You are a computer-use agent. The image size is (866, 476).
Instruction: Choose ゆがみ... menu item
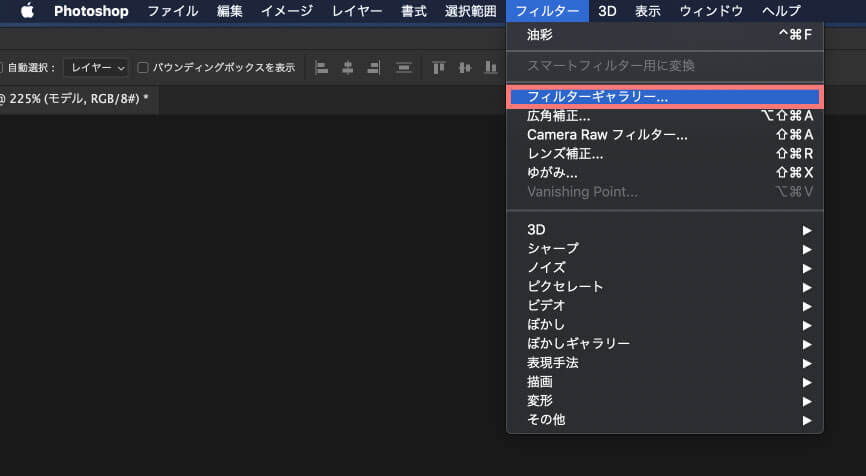click(x=665, y=173)
